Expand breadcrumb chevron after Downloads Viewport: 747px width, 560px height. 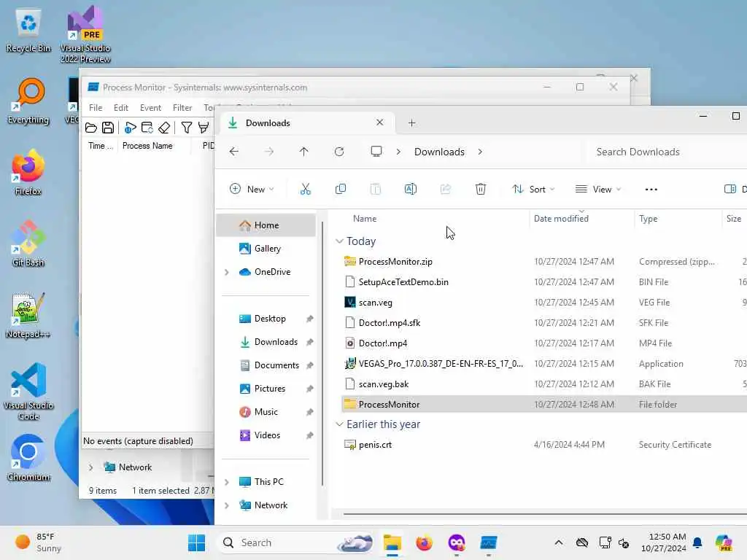[480, 152]
